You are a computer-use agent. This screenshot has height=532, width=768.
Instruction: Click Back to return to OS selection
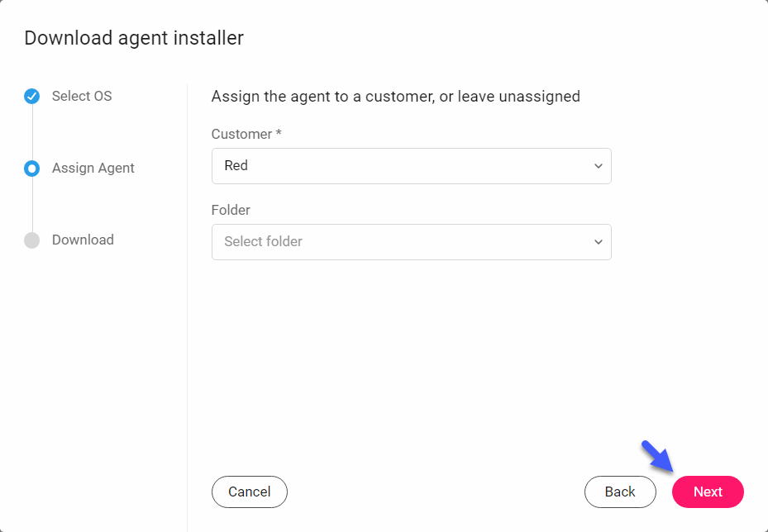[x=620, y=492]
